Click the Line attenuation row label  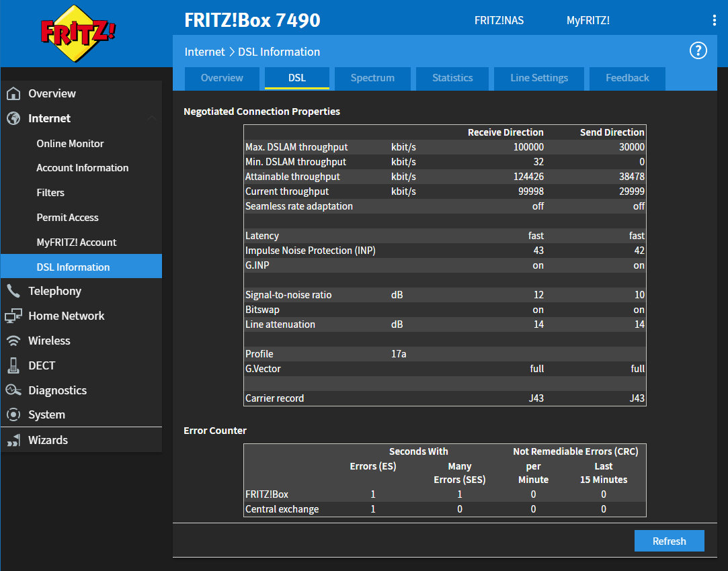pyautogui.click(x=280, y=324)
